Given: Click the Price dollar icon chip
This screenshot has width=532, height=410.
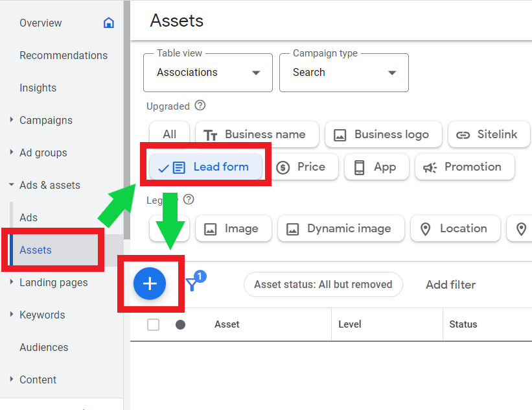Looking at the screenshot, I should 284,167.
